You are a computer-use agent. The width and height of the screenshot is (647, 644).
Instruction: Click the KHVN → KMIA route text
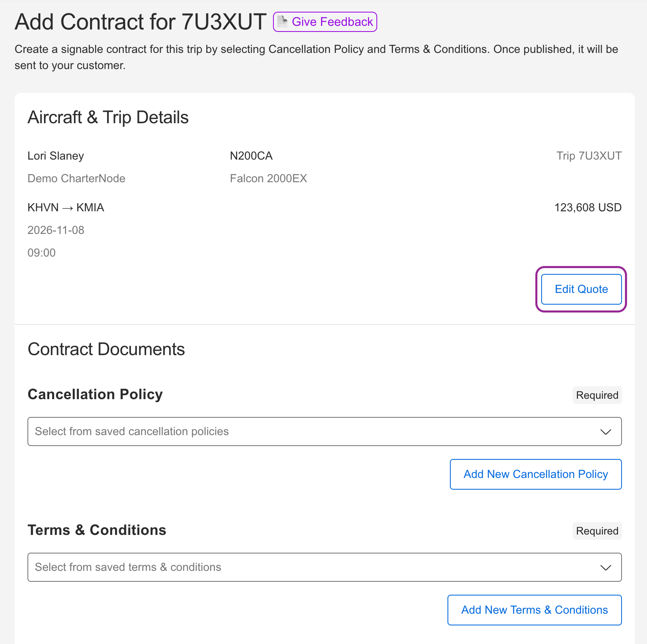(x=66, y=208)
